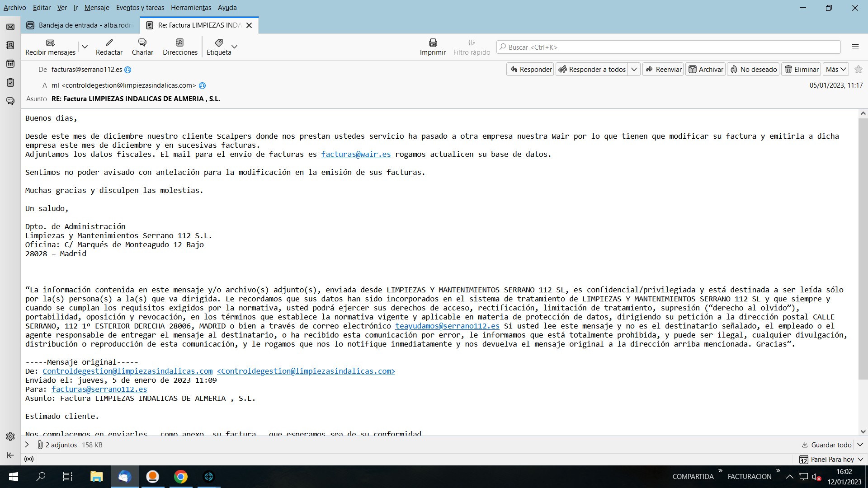868x488 pixels.
Task: Toggle the Panel Para hoy pane
Action: (831, 459)
